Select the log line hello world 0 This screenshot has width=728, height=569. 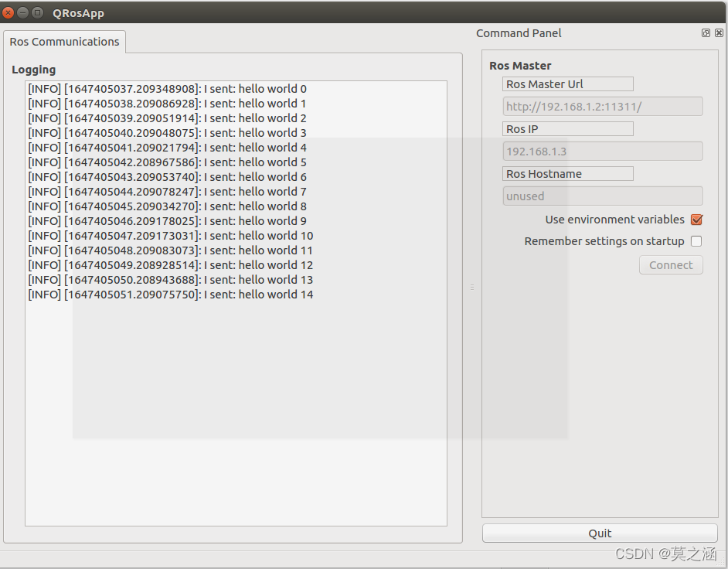(x=167, y=88)
